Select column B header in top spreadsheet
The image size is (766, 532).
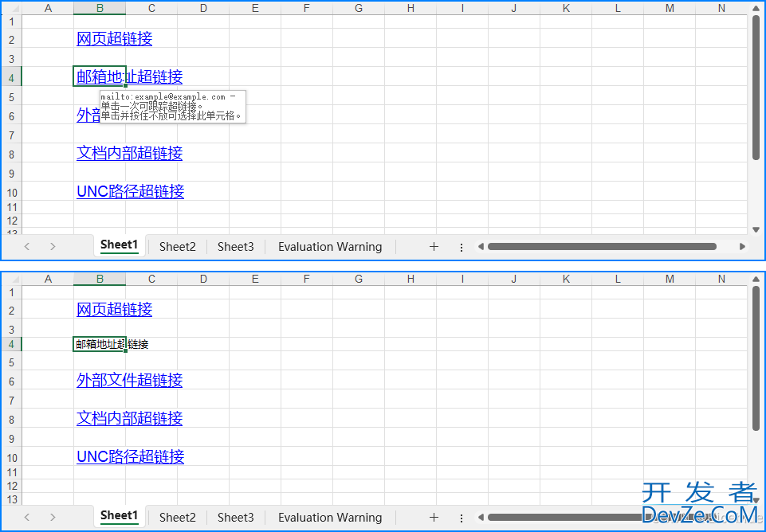coord(100,8)
